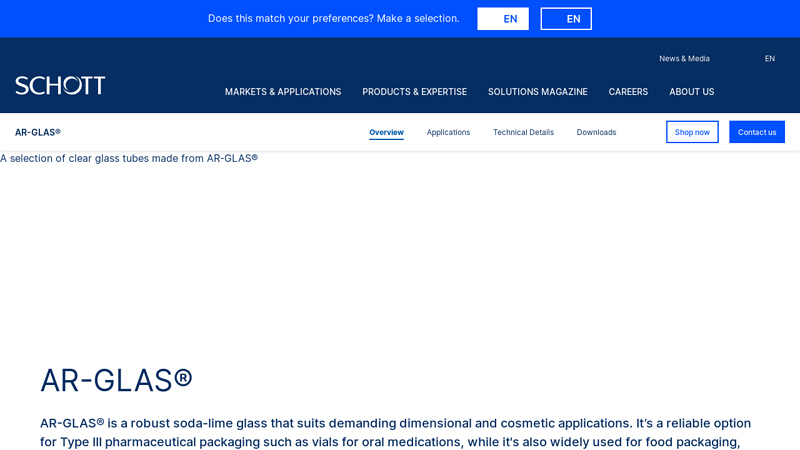Switch to the Overview tab
The image size is (800, 450).
click(386, 132)
